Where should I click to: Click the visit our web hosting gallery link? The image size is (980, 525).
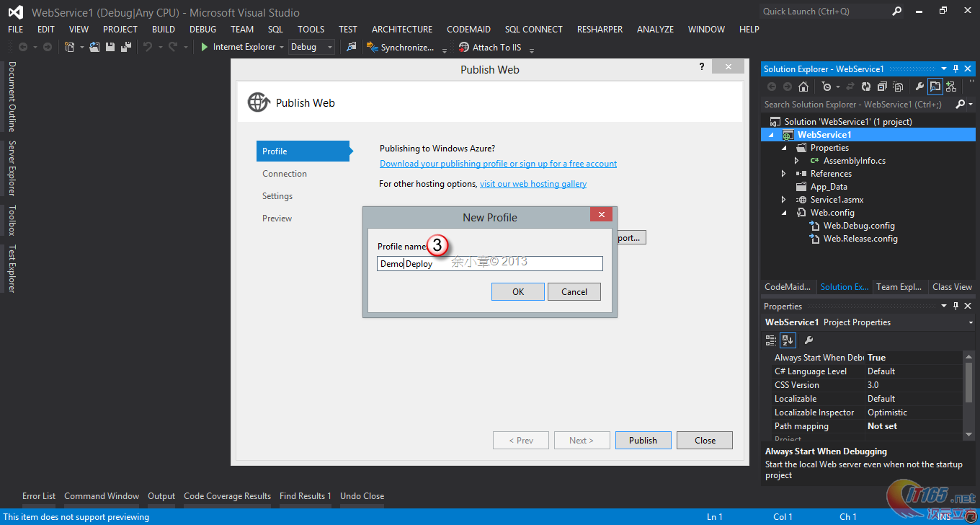coord(533,184)
